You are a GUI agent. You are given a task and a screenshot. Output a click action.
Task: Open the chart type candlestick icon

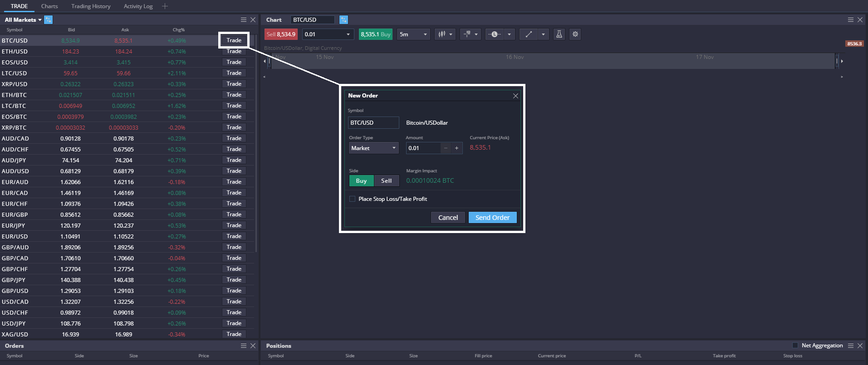pos(441,34)
